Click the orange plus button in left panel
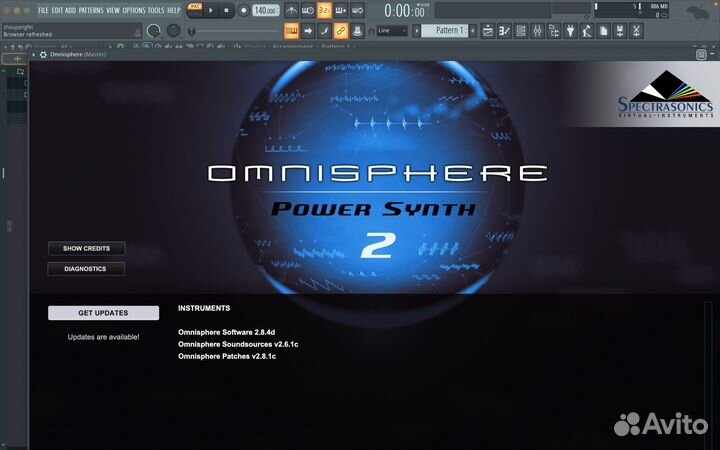 17,59
